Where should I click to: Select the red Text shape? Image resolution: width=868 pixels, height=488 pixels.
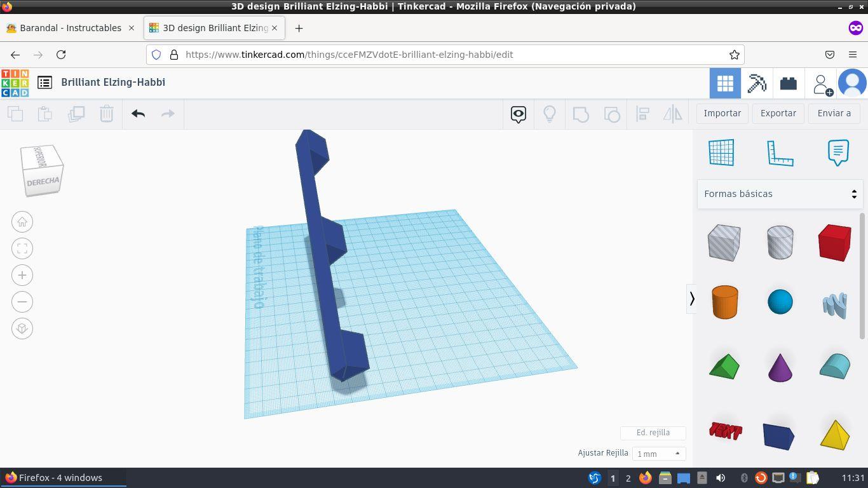[725, 431]
